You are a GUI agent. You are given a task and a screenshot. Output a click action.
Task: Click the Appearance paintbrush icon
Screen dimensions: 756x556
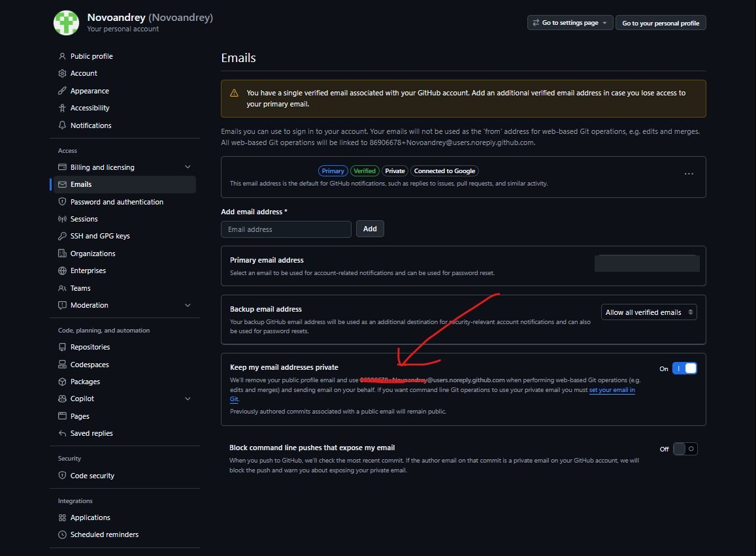62,91
